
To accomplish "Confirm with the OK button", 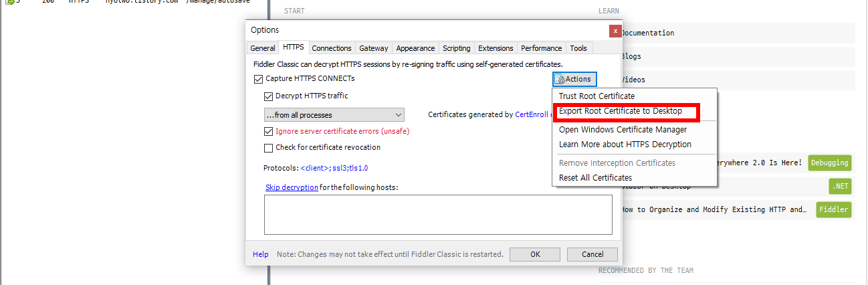I will [x=535, y=254].
